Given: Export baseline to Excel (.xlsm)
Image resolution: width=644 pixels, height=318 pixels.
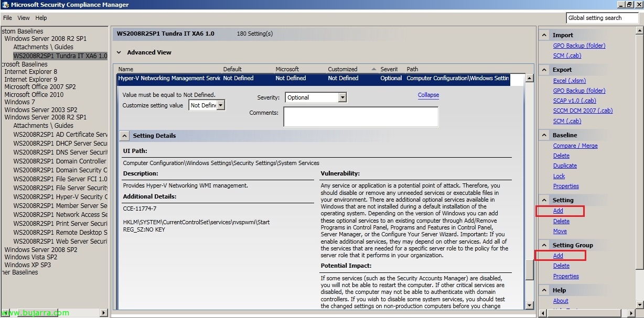Looking at the screenshot, I should pyautogui.click(x=570, y=81).
